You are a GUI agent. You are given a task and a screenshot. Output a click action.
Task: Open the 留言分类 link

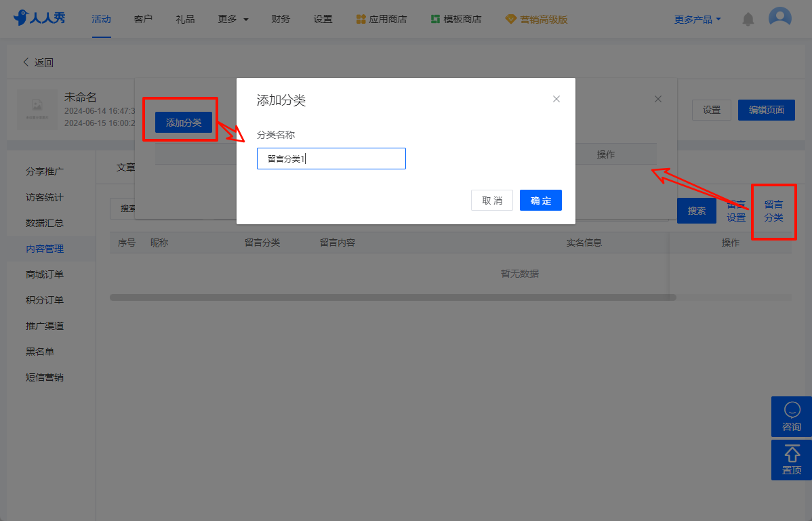pos(773,211)
